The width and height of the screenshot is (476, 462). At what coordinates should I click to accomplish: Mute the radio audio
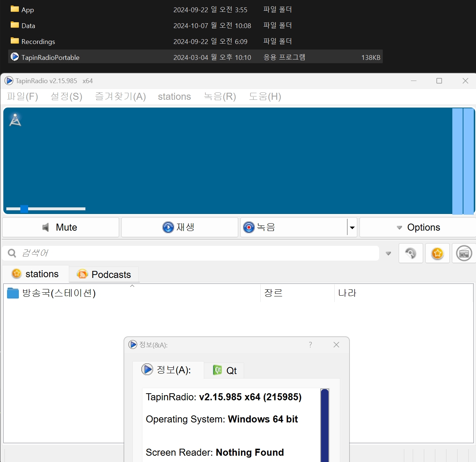click(x=61, y=227)
